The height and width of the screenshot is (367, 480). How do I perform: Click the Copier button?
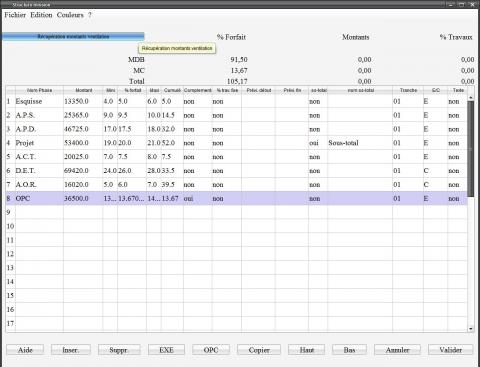[259, 350]
